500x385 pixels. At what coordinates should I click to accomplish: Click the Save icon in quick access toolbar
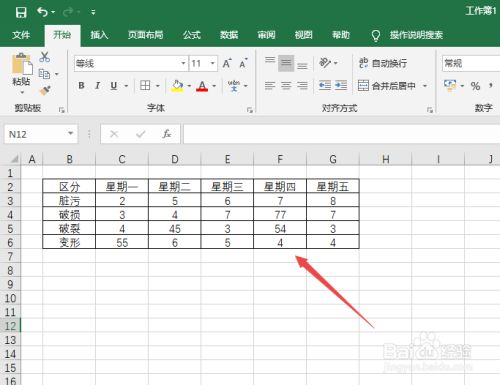[21, 12]
